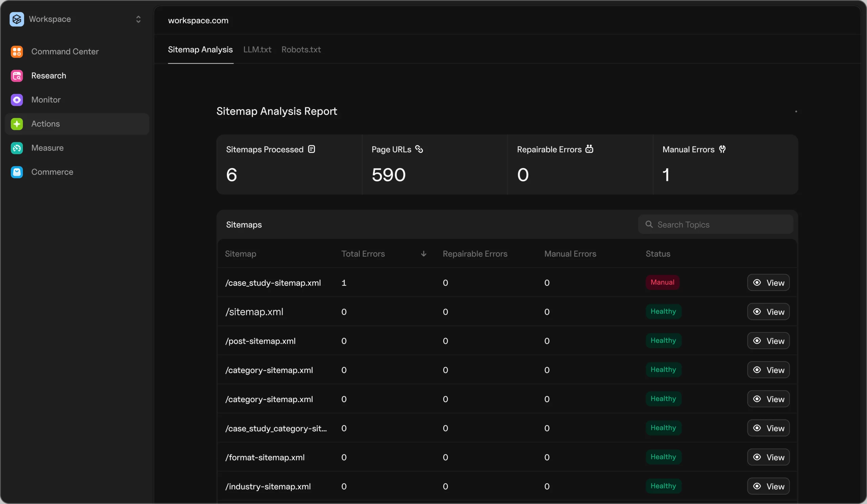View the /industry-sitemap.xml details
The height and width of the screenshot is (504, 867).
pyautogui.click(x=768, y=486)
